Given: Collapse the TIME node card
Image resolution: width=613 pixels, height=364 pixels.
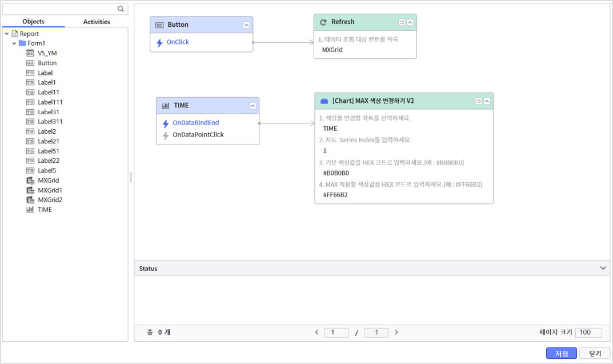Looking at the screenshot, I should click(253, 106).
